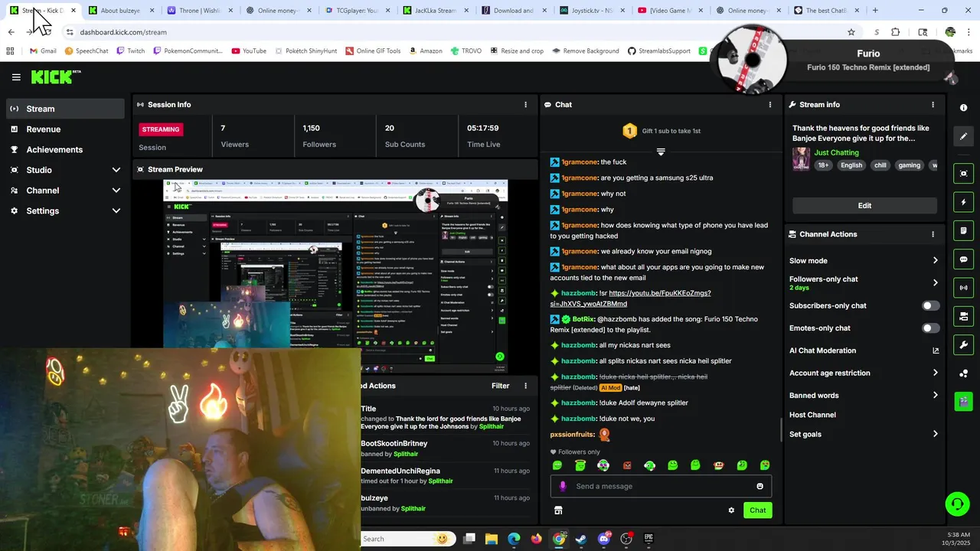Open AI Chat Moderation external link
The width and height of the screenshot is (980, 551).
(935, 350)
